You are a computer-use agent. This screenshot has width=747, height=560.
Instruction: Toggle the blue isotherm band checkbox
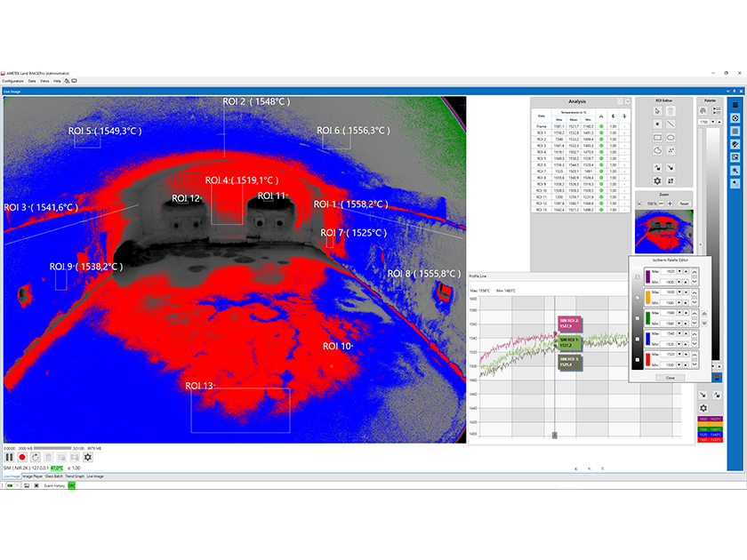click(x=637, y=339)
